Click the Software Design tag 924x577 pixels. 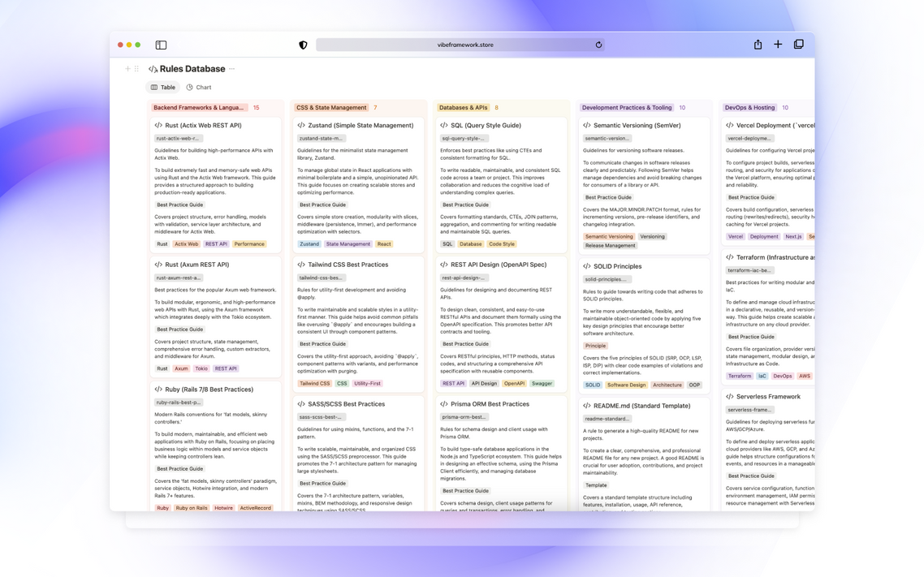click(626, 385)
